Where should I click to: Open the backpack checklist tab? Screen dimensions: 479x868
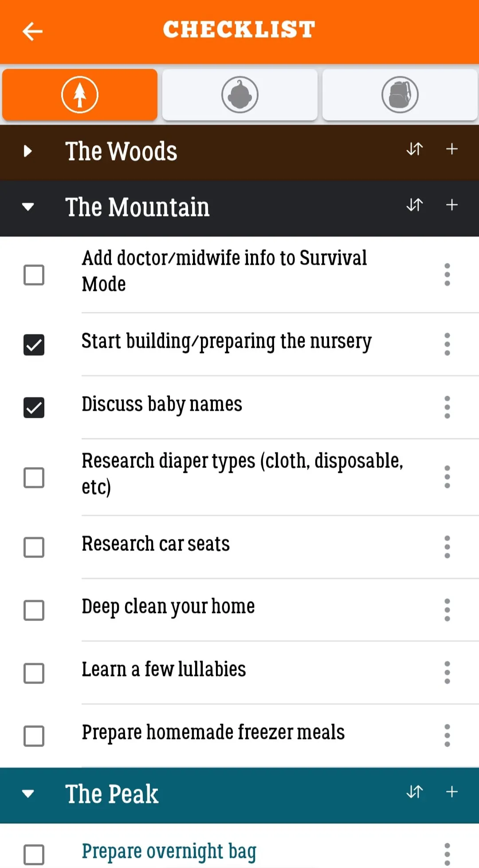[x=400, y=94]
